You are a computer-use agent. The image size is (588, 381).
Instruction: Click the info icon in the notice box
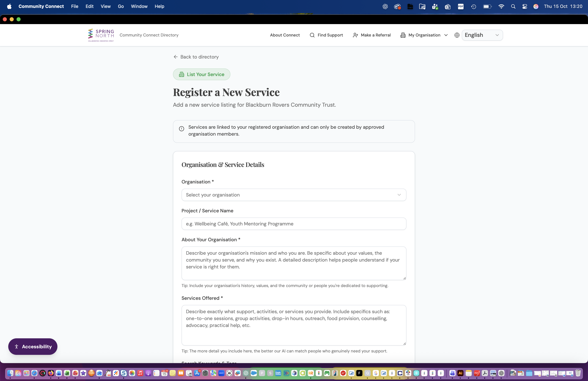point(181,129)
